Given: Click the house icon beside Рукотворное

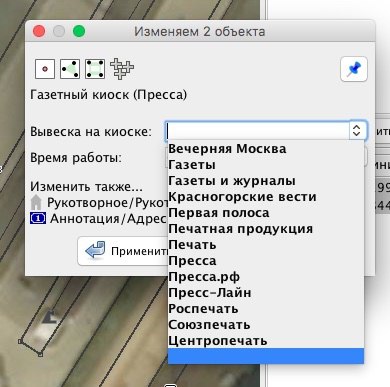Looking at the screenshot, I should pos(36,202).
